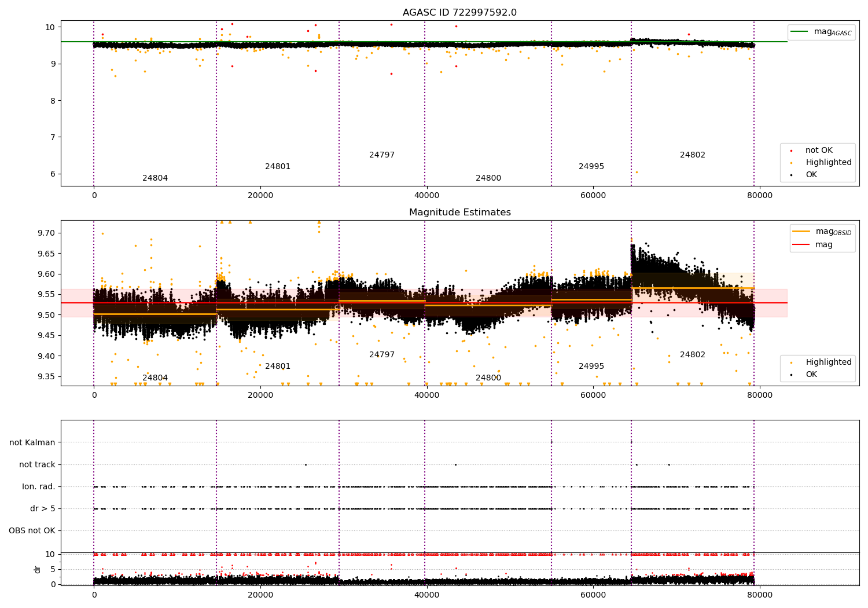Click x-axis tick 40000 in top plot
This screenshot has height=608, width=868.
point(426,196)
